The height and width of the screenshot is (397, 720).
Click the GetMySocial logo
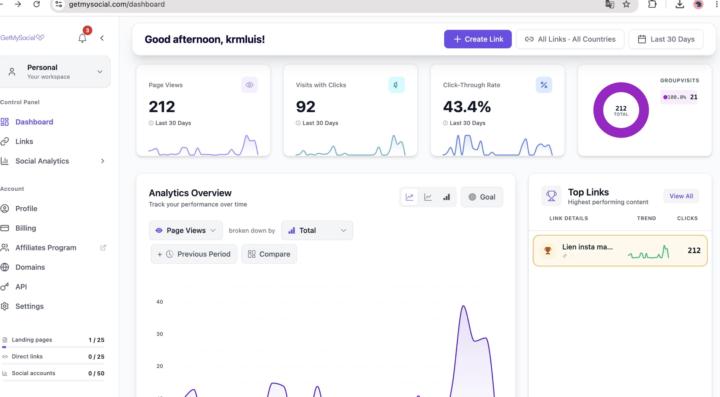[x=22, y=38]
